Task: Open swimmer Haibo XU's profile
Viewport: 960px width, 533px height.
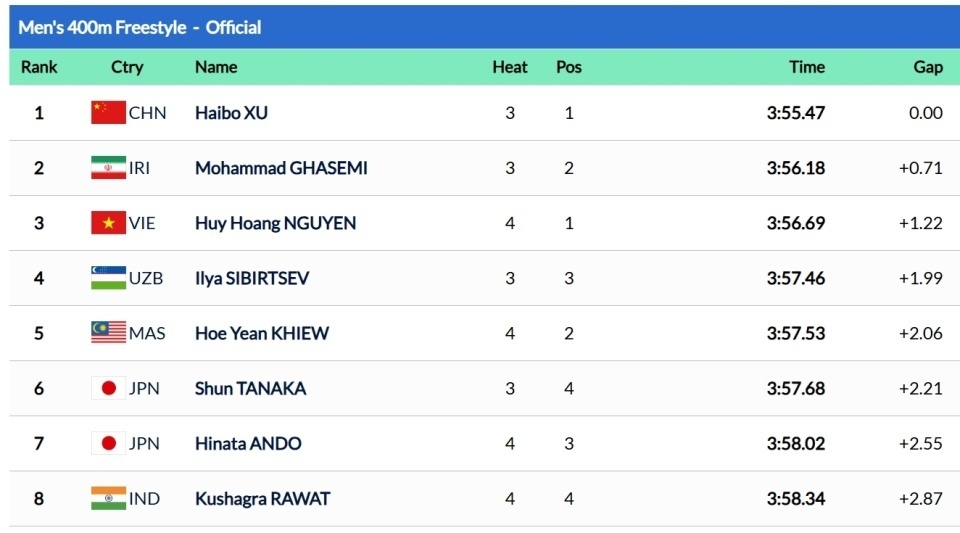Action: pyautogui.click(x=231, y=113)
